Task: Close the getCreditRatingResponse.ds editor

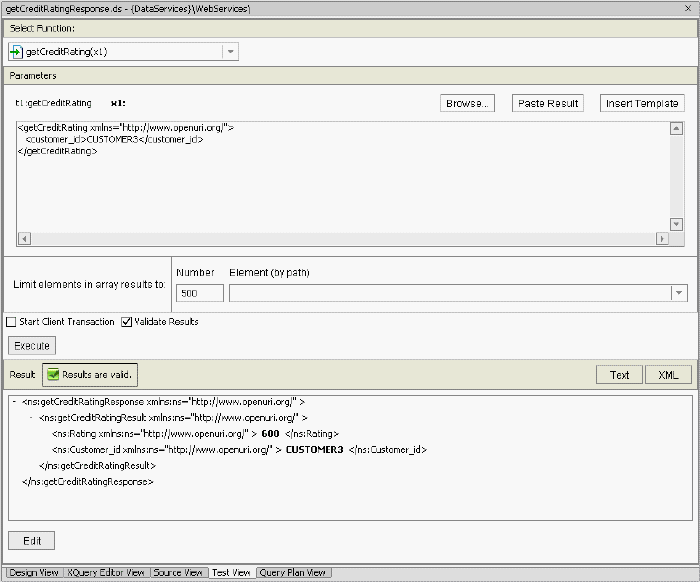Action: click(x=688, y=8)
